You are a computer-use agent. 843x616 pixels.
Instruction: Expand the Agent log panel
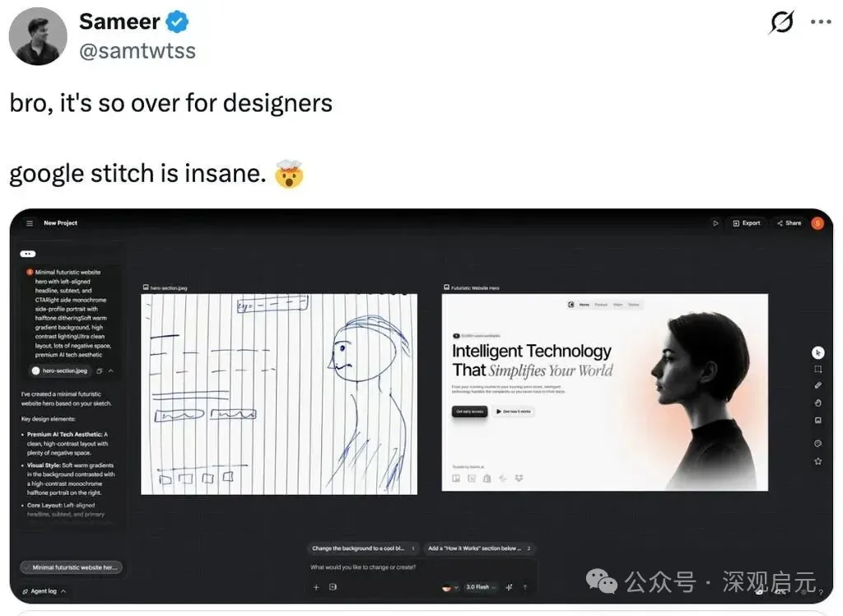(x=45, y=591)
